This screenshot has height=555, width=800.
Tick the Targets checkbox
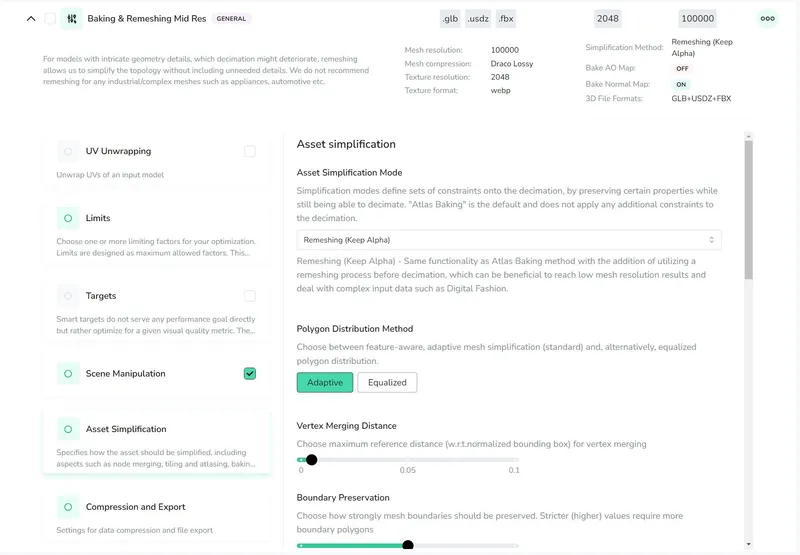250,296
